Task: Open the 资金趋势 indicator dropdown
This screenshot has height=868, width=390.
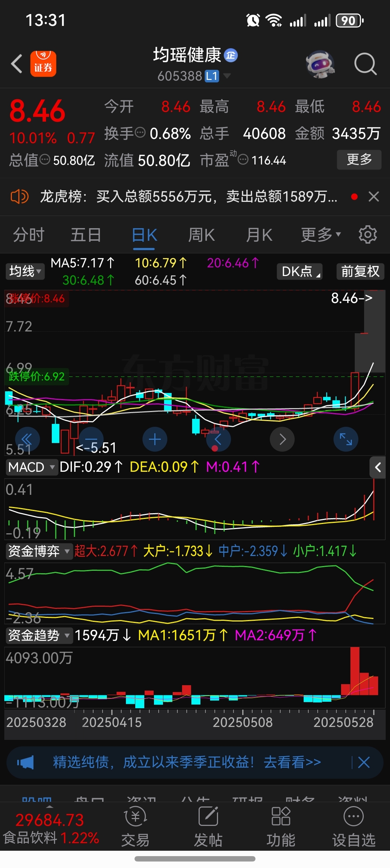Action: pos(39,635)
